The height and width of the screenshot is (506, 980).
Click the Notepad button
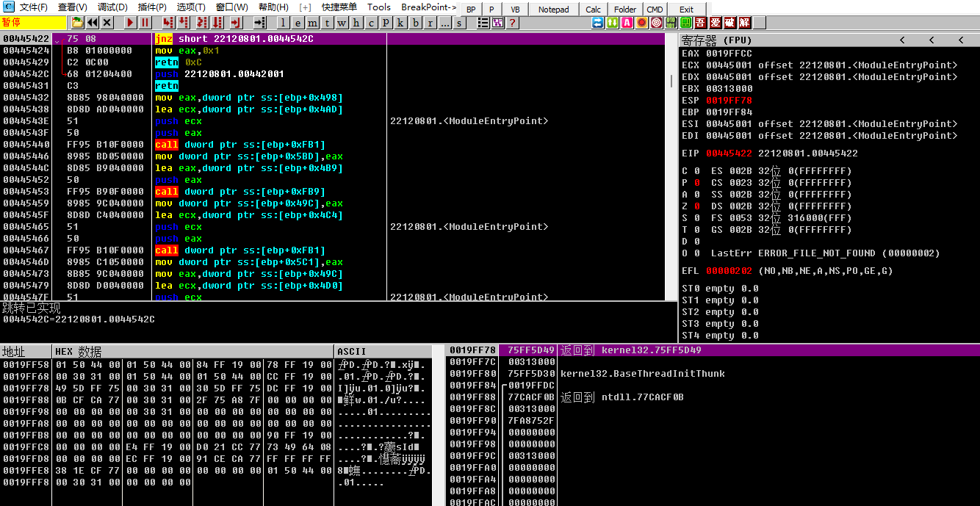[553, 10]
